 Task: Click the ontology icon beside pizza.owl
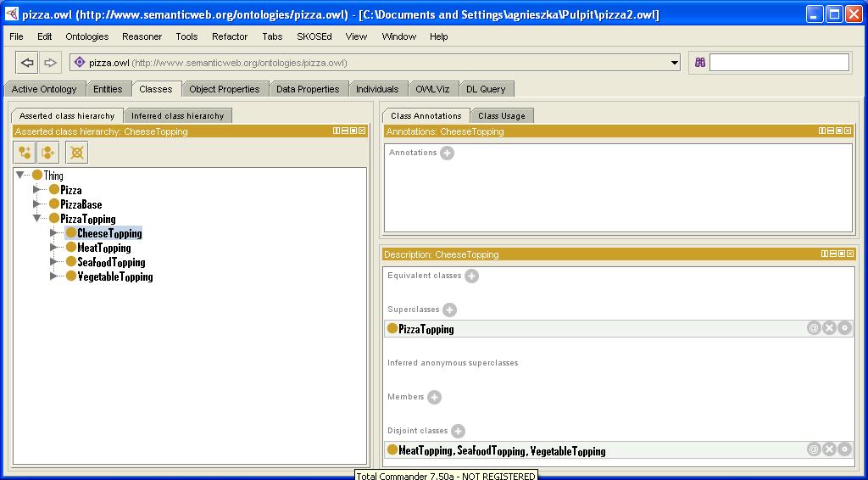click(x=80, y=63)
